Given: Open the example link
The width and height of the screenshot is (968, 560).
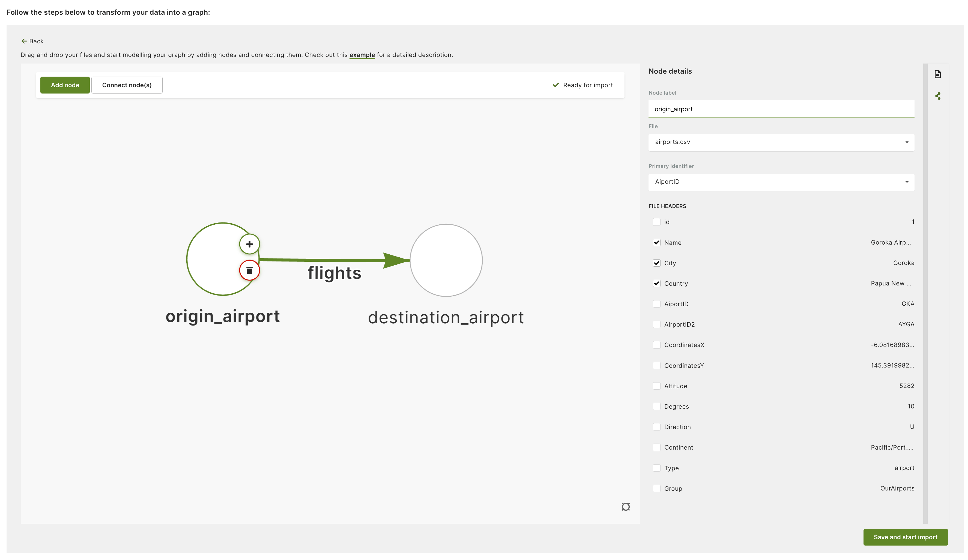Looking at the screenshot, I should pyautogui.click(x=362, y=55).
